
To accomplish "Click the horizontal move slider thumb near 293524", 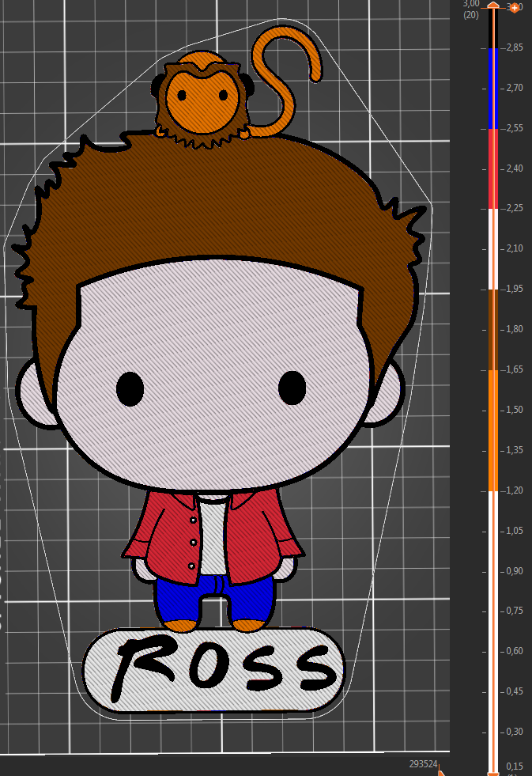I will click(441, 773).
